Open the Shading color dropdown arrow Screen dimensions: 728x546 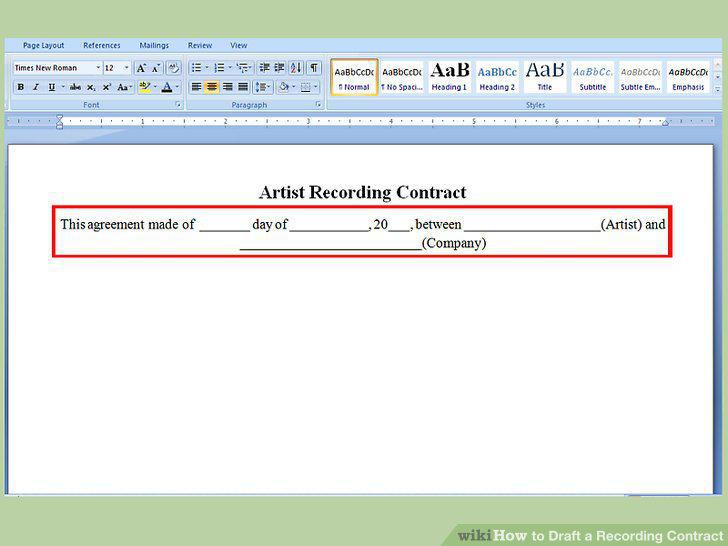pos(293,87)
